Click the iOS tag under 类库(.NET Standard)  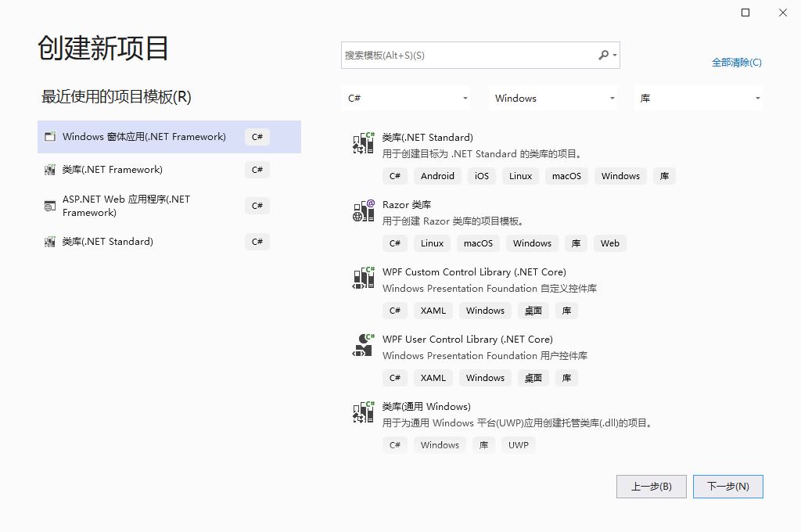(482, 176)
